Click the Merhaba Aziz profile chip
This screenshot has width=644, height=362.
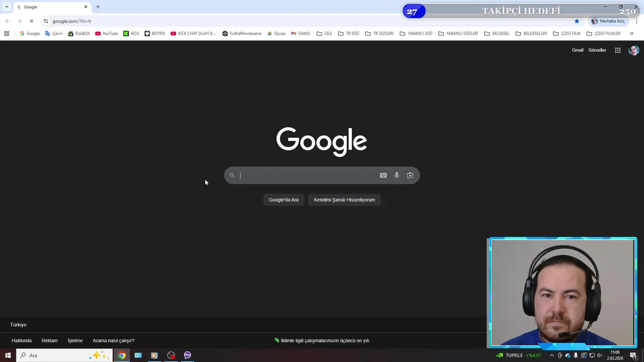tap(608, 21)
